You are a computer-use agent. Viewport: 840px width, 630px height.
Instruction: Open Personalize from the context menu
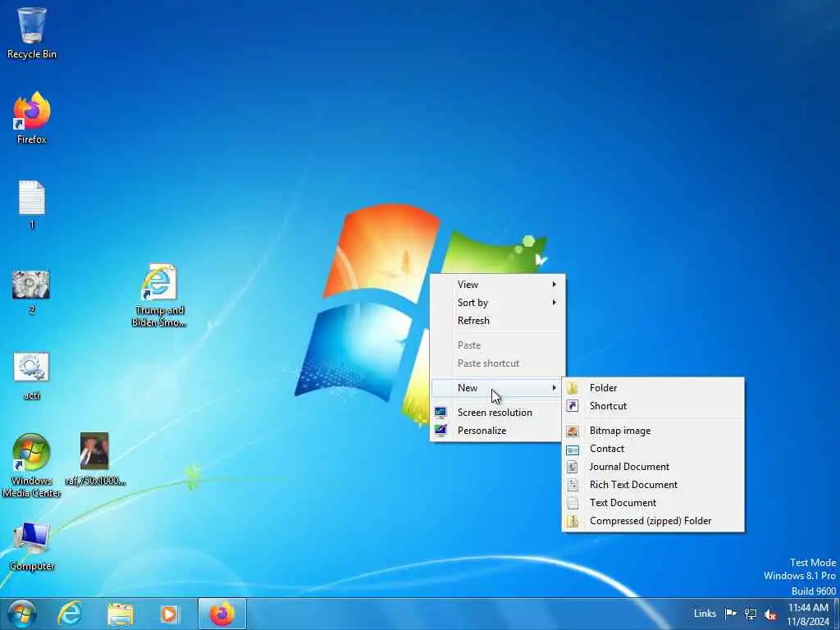[498, 431]
